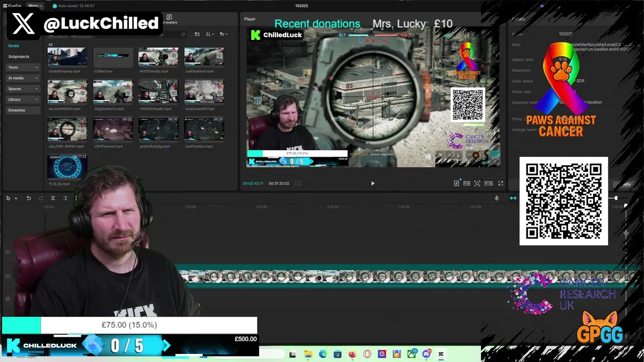Click the delete-left trim tool
The height and width of the screenshot is (362, 644).
65,198
